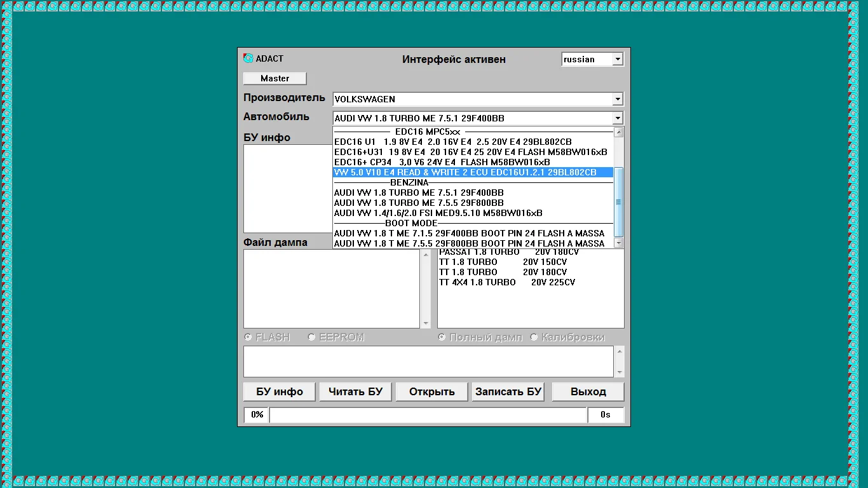Click Файл дампа box scroll-up arrow
The height and width of the screenshot is (488, 868).
coord(426,255)
